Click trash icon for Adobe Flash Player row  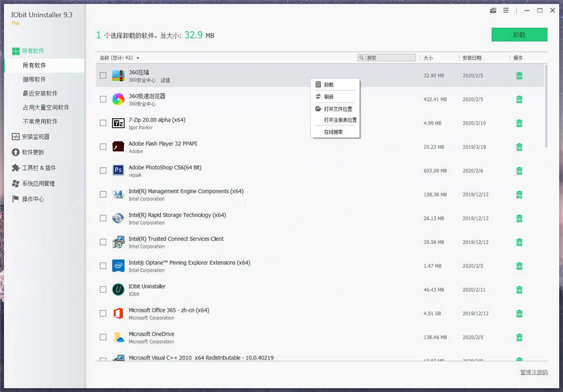pos(519,147)
